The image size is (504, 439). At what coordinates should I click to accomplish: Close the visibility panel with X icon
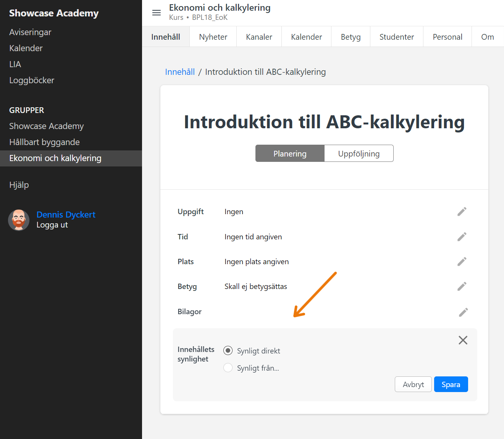tap(463, 340)
